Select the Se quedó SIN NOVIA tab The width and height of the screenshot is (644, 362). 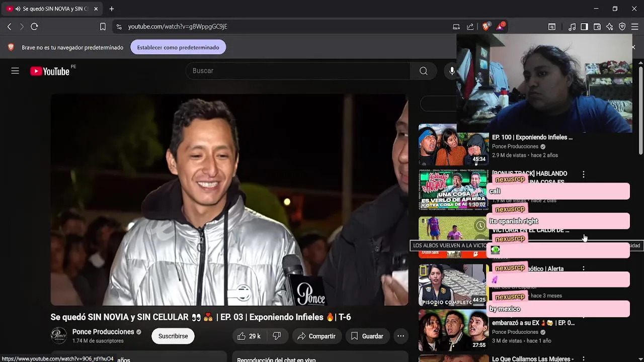coord(52,9)
